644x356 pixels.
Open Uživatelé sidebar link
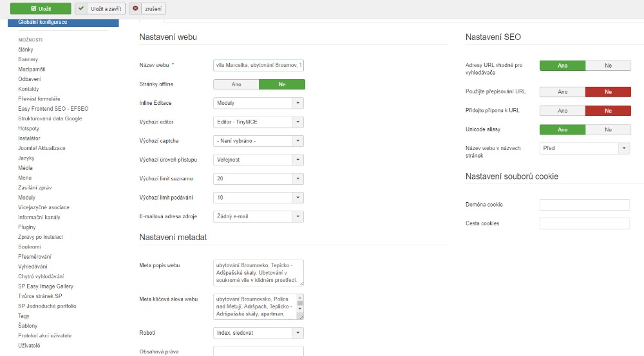tap(29, 346)
